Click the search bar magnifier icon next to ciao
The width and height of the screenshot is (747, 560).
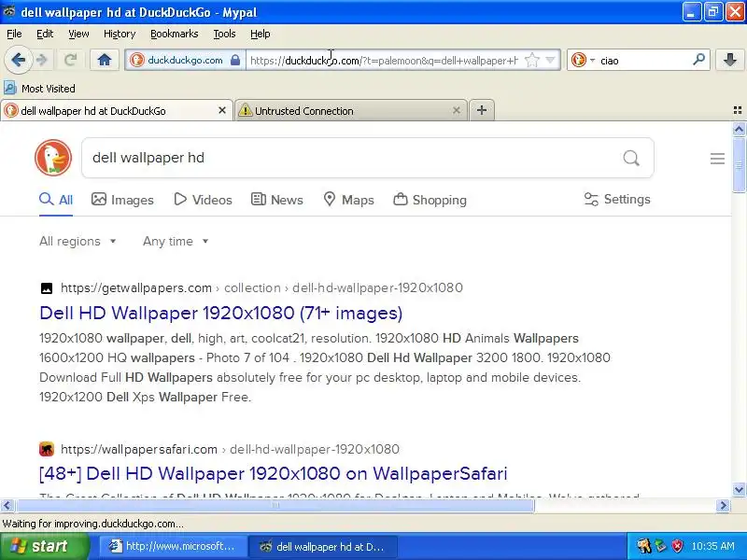(x=698, y=60)
